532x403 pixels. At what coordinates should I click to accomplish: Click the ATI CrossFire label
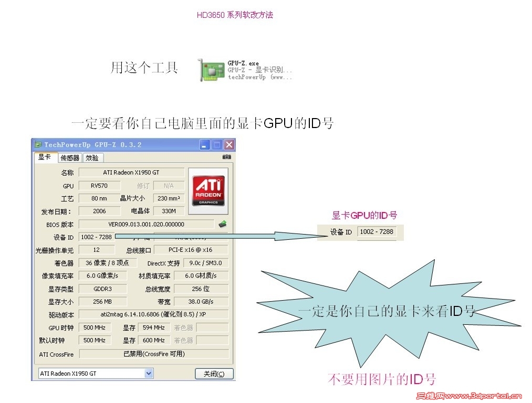coord(56,355)
